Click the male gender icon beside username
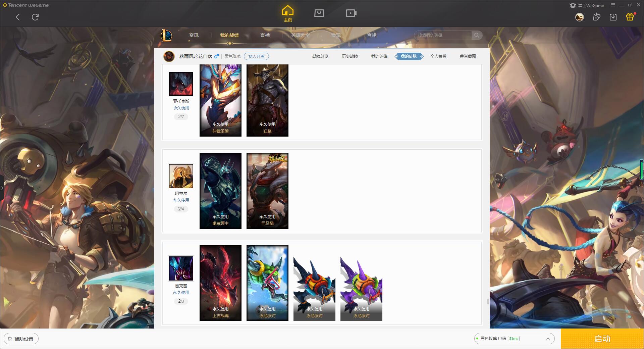644x349 pixels. click(x=216, y=56)
